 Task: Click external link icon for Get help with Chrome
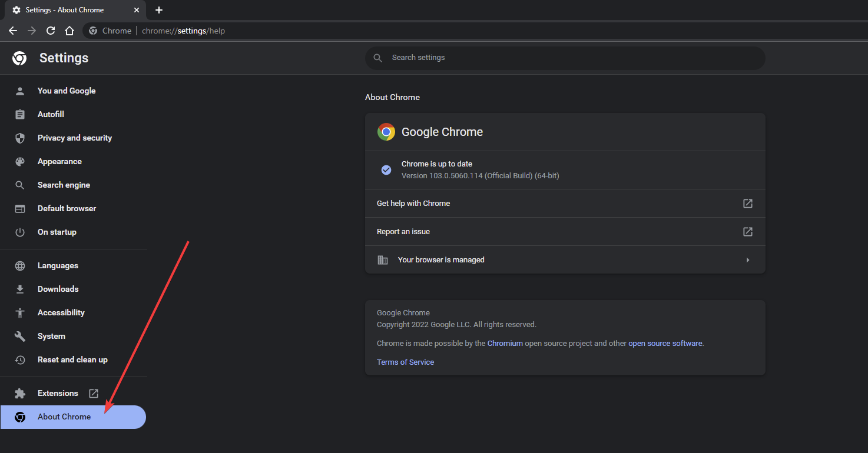coord(748,203)
